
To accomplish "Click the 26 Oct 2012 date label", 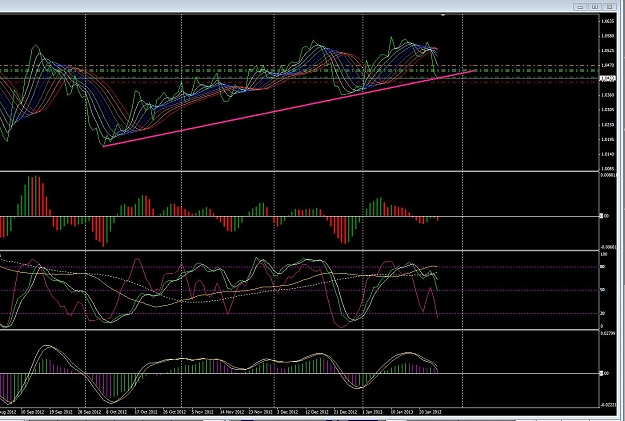I will 175,412.
